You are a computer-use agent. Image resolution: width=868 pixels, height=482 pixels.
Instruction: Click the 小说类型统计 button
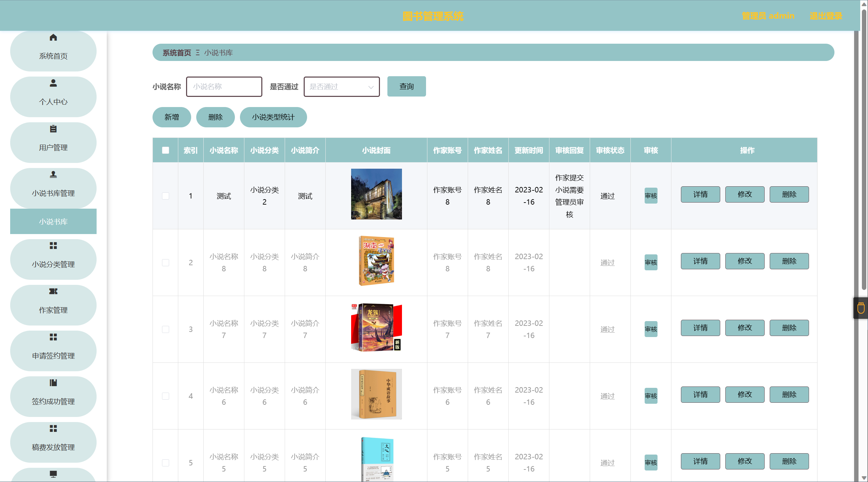[x=273, y=117]
